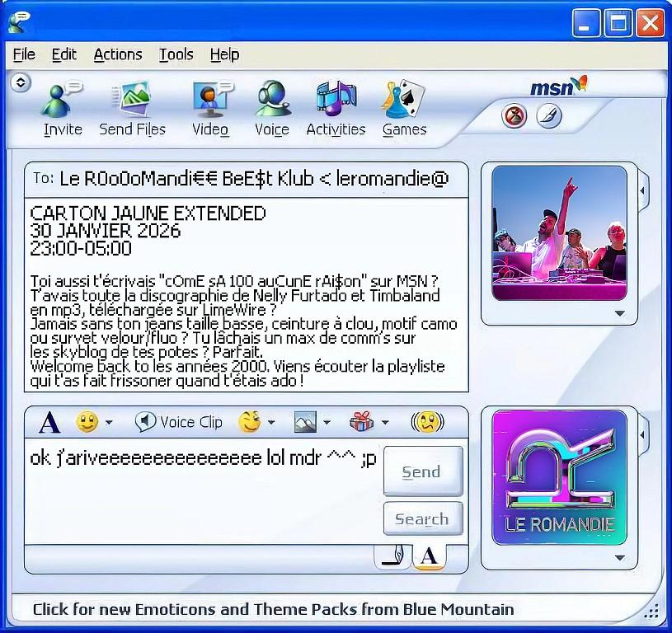The image size is (672, 633).
Task: Open the Actions menu
Action: point(117,54)
